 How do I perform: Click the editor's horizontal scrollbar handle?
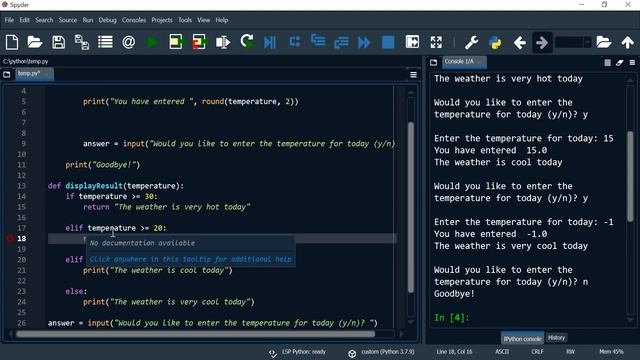click(x=196, y=334)
